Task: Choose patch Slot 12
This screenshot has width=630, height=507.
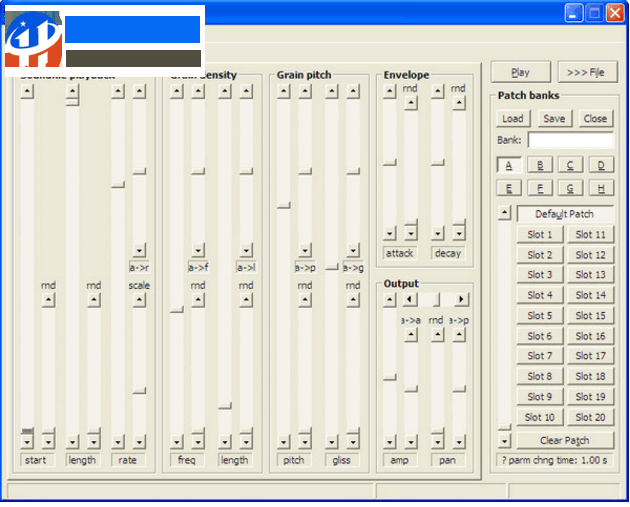Action: coord(590,255)
